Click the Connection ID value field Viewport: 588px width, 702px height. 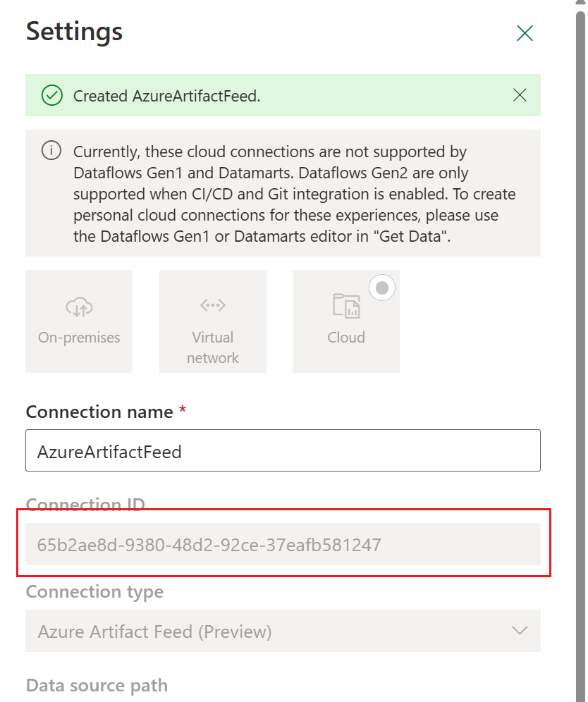(283, 544)
